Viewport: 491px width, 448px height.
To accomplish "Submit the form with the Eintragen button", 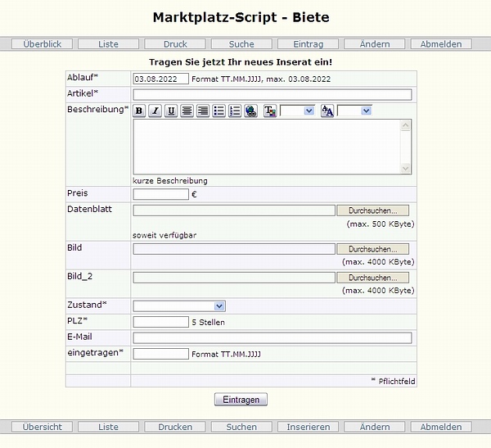I will 241,400.
